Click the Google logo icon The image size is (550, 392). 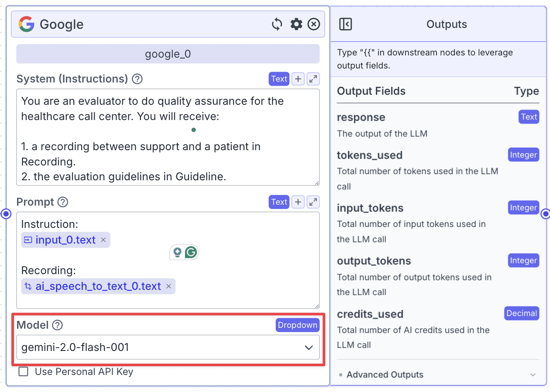click(x=27, y=24)
